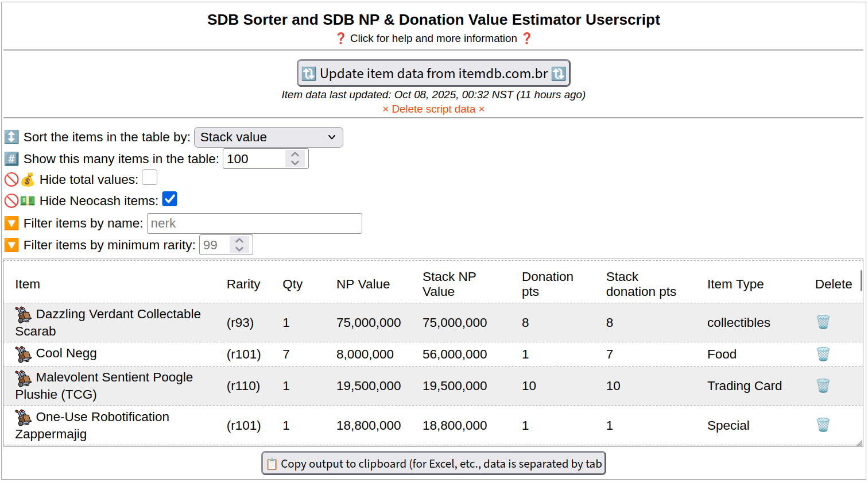Focus the Filter items by name field
The width and height of the screenshot is (868, 482).
coord(254,223)
